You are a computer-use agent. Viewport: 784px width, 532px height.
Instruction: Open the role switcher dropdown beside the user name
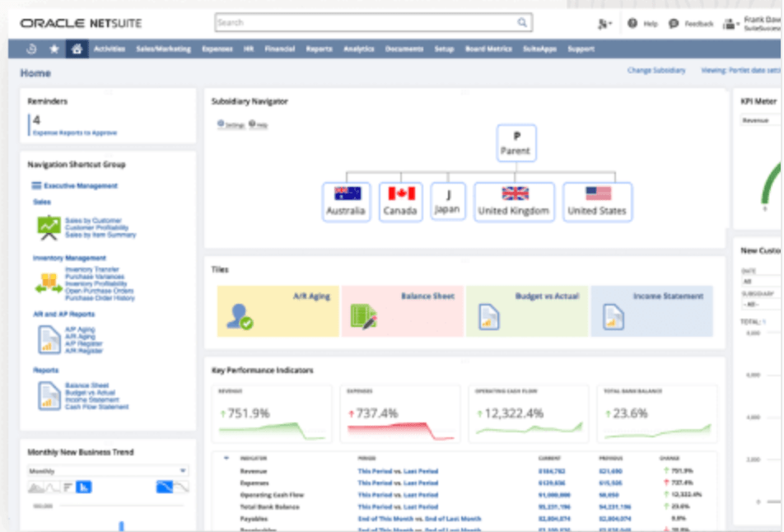click(731, 24)
